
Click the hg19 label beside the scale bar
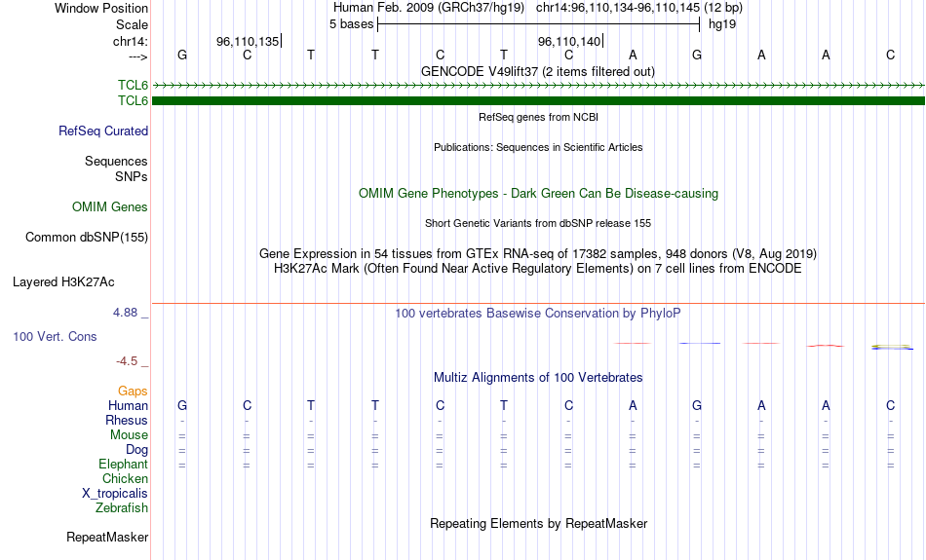coord(722,24)
